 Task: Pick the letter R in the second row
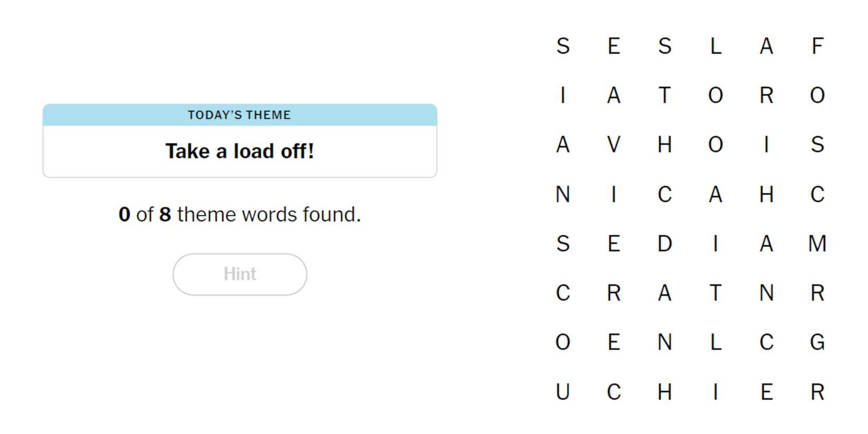(x=766, y=96)
